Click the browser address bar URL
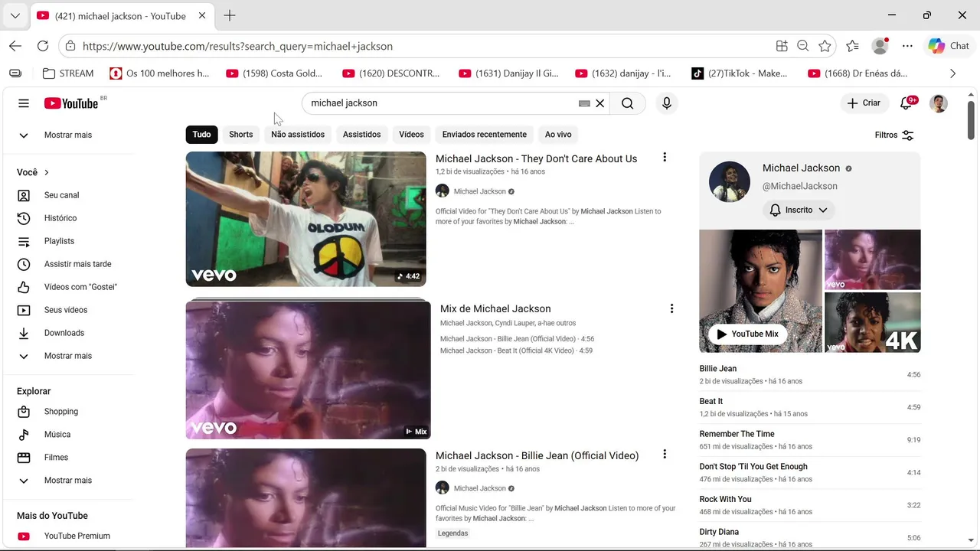The image size is (980, 551). [x=237, y=46]
